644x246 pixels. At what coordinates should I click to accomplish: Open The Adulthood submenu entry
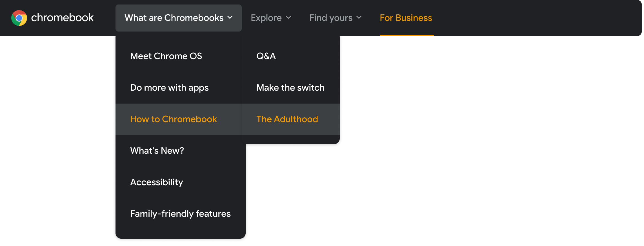pyautogui.click(x=287, y=119)
